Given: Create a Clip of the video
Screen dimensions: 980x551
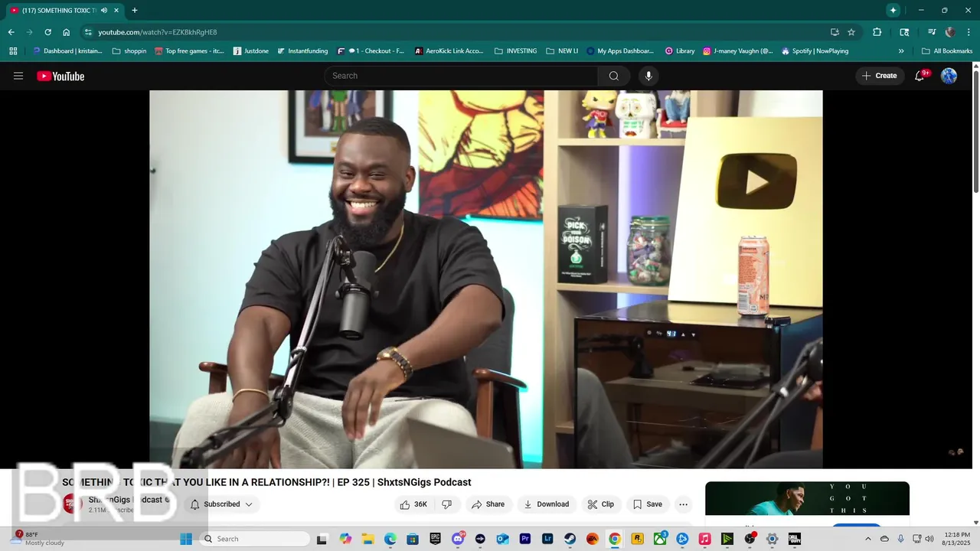Looking at the screenshot, I should click(x=601, y=504).
